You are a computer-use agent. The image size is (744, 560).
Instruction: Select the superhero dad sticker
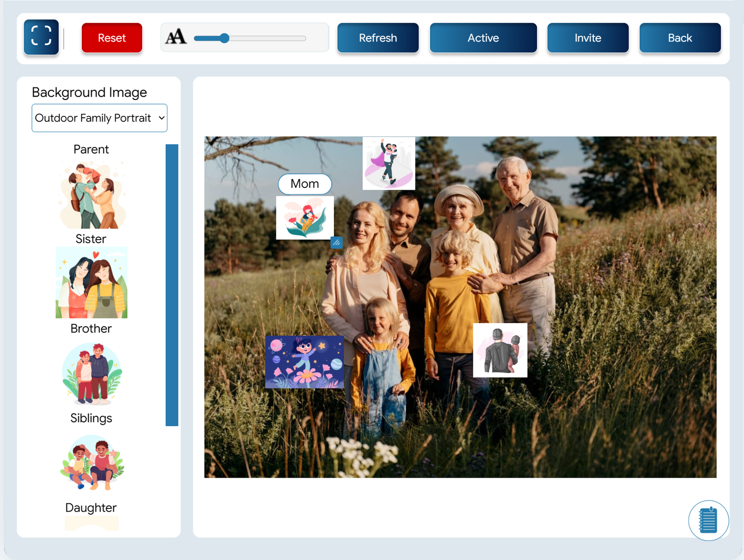[x=389, y=163]
